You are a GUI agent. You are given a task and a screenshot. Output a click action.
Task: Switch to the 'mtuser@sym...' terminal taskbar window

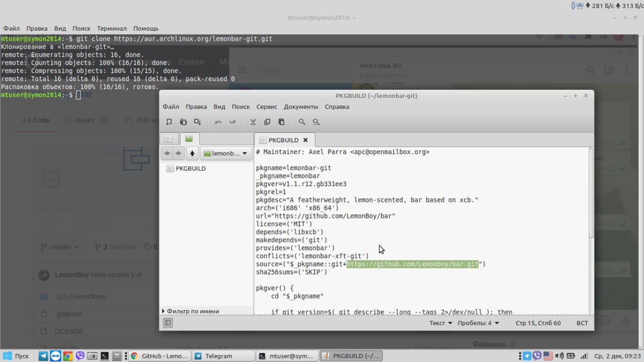point(287,356)
